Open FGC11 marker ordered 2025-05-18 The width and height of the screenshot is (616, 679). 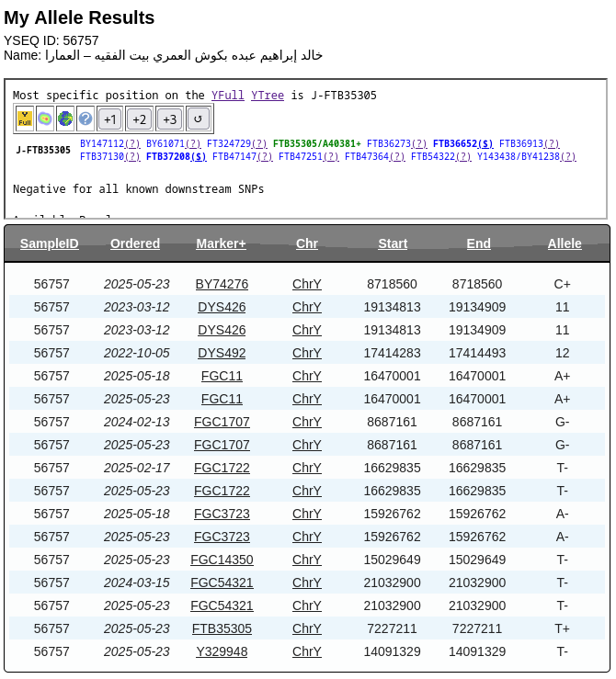point(222,376)
